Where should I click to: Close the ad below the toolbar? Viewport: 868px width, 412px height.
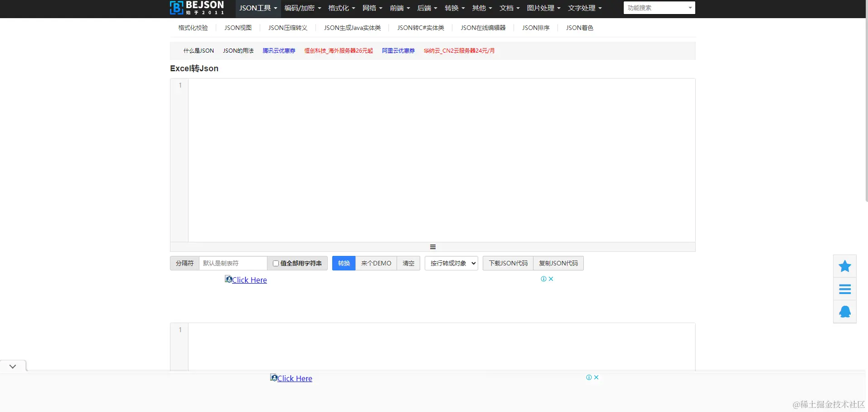[551, 279]
